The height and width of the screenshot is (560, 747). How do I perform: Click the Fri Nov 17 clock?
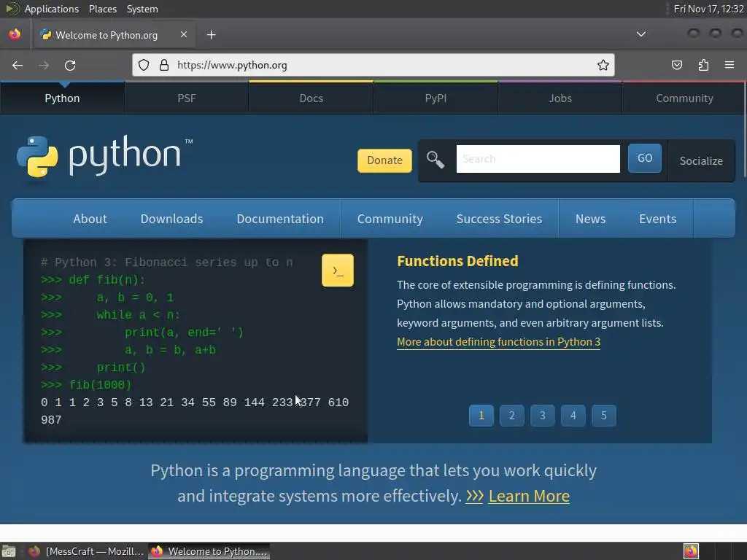708,9
